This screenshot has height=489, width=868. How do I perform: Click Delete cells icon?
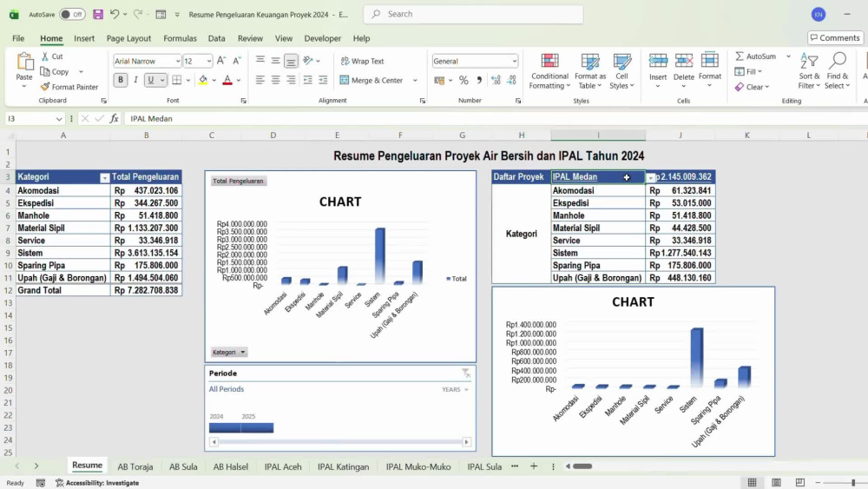pyautogui.click(x=684, y=61)
